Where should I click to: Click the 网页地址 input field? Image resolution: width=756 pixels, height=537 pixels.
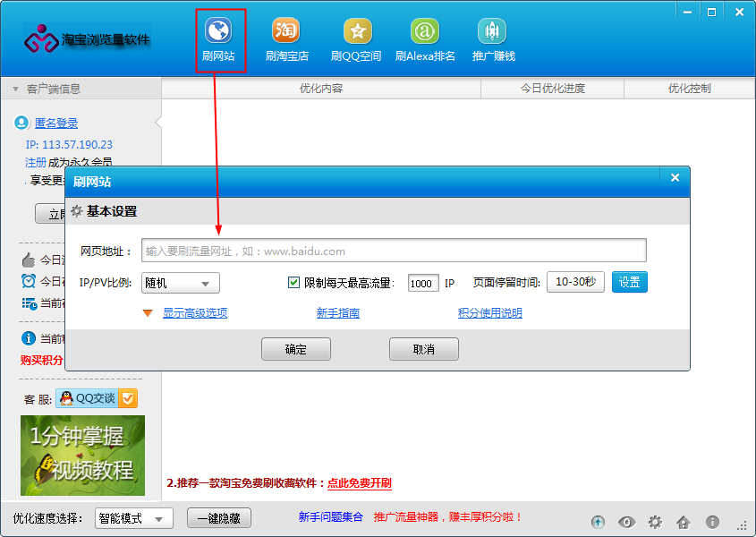click(394, 251)
